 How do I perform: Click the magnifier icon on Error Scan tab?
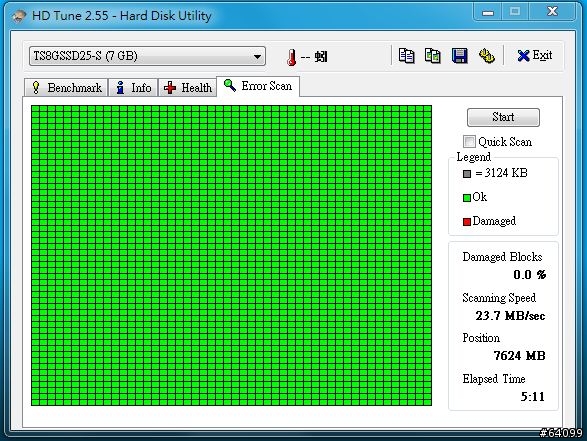pyautogui.click(x=230, y=85)
